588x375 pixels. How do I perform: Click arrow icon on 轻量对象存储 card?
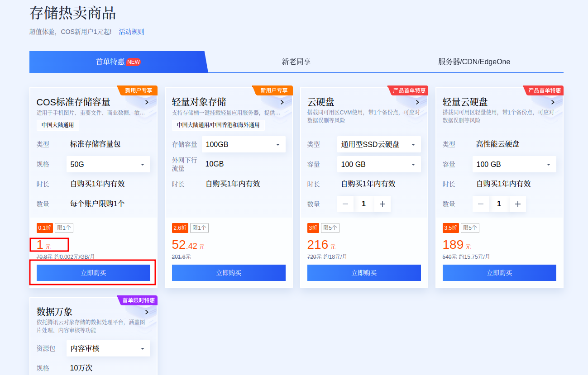[282, 102]
